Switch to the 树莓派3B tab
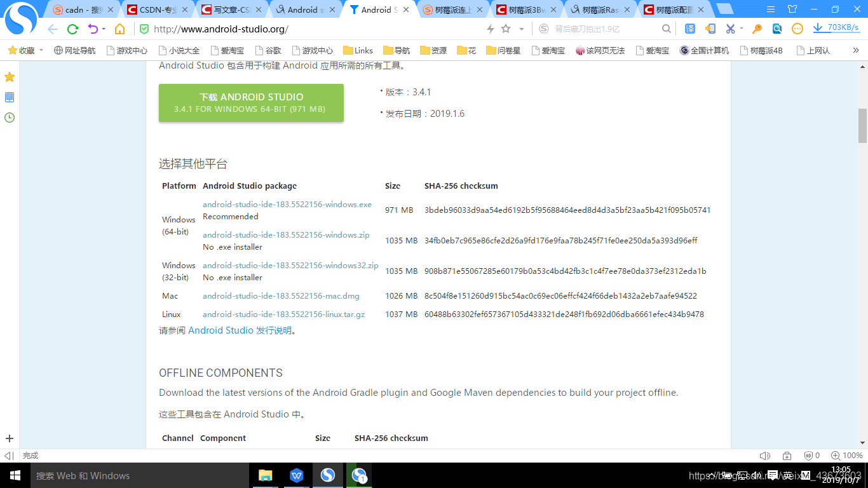 (x=527, y=10)
